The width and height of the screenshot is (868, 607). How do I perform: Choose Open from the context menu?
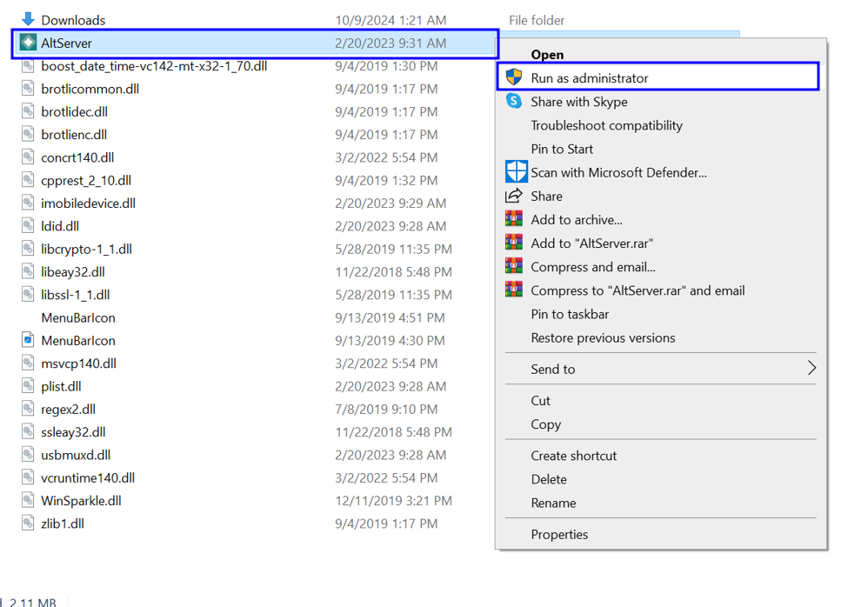coord(547,54)
